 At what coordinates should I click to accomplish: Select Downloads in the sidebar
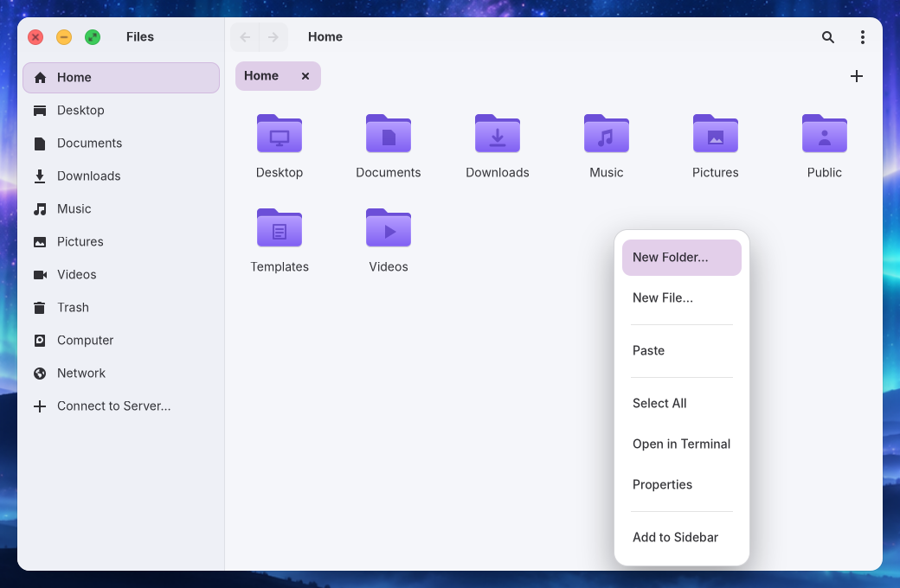[x=121, y=176]
